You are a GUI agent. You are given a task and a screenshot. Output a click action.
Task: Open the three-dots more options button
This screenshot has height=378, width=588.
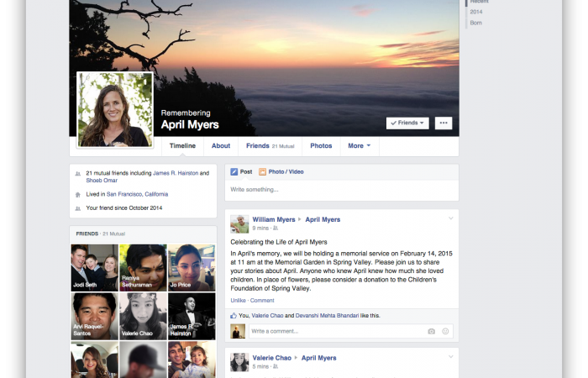(x=444, y=123)
